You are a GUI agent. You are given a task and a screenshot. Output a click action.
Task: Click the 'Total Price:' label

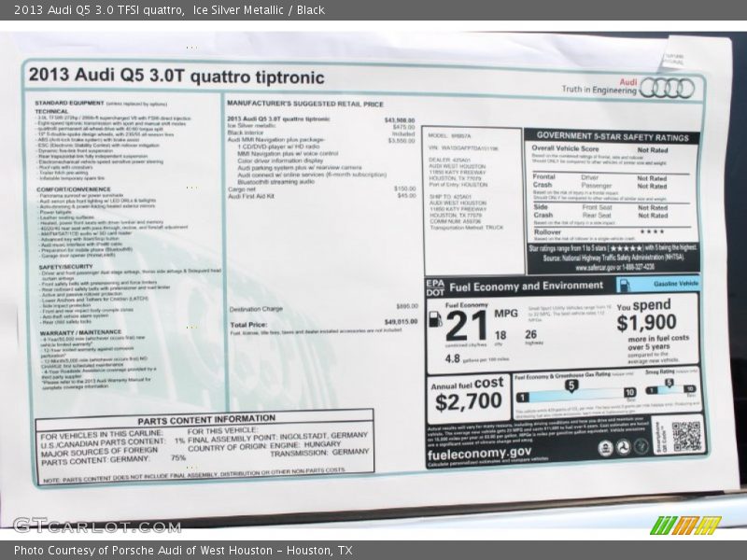248,325
